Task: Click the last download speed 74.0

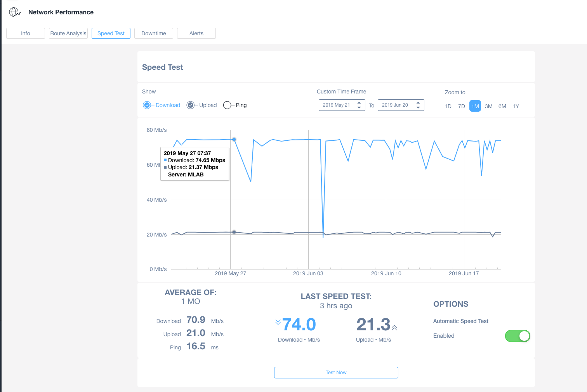Action: pos(299,325)
